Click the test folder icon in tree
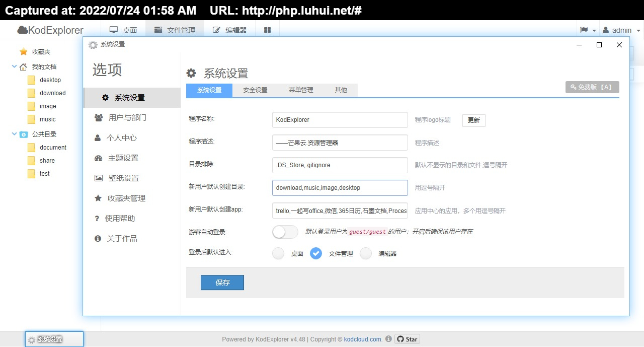Screen dimensions: 644x347 tap(32, 174)
